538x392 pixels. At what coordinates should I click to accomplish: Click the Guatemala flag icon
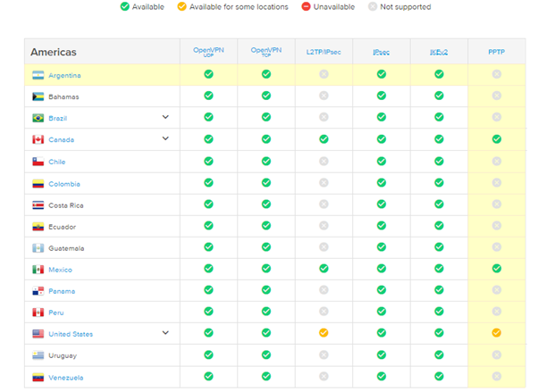38,248
